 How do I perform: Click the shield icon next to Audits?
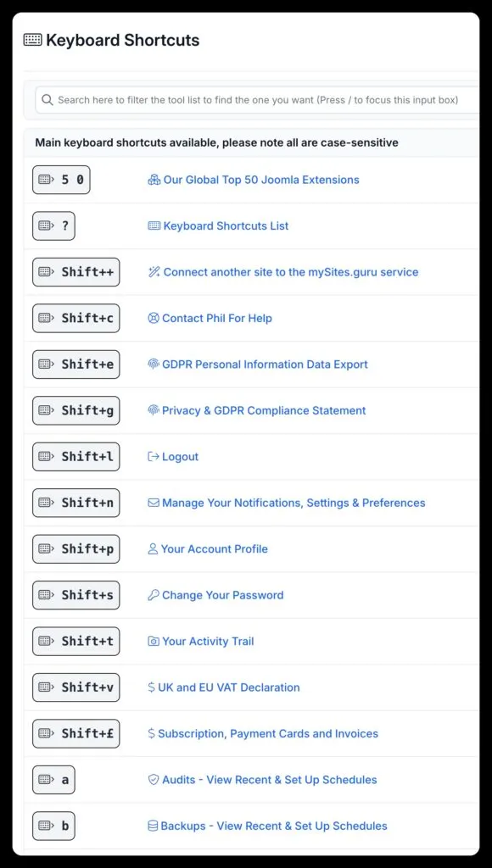click(x=151, y=780)
